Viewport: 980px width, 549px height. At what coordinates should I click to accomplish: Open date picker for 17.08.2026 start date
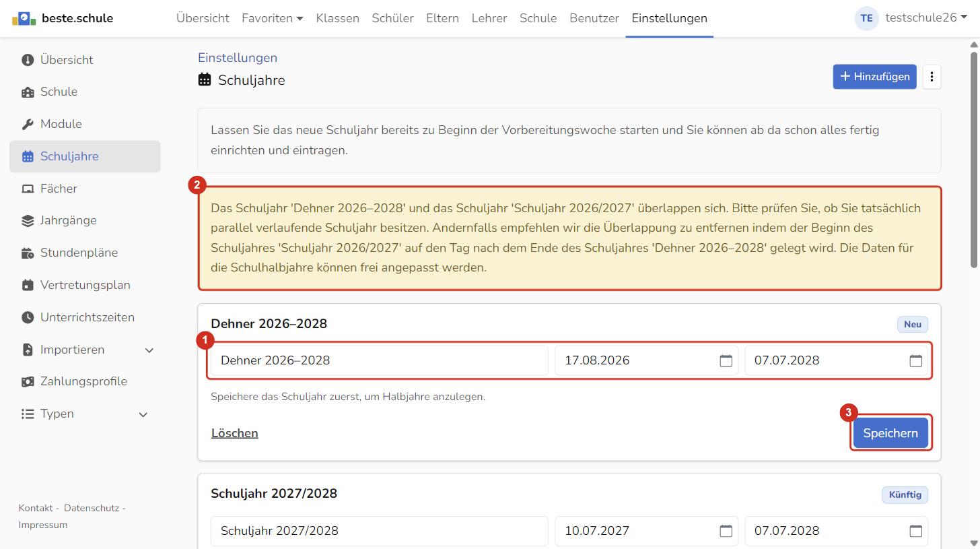coord(726,360)
